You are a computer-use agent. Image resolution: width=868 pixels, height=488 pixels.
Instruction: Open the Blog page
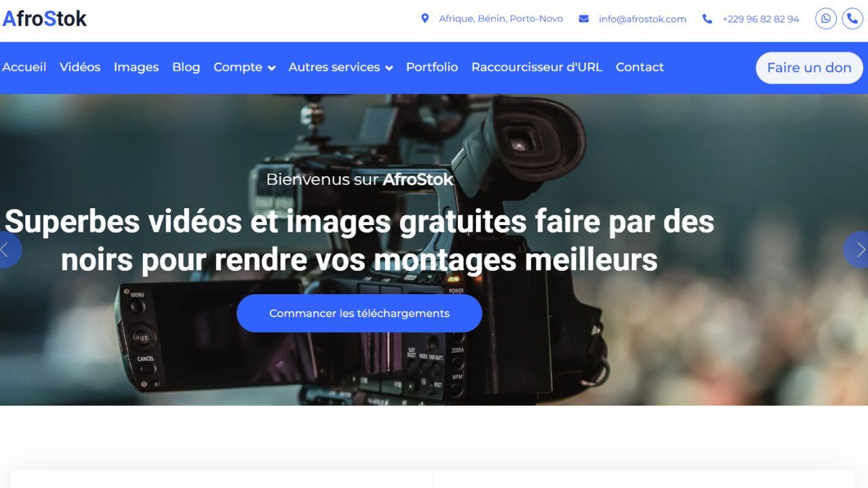click(186, 67)
